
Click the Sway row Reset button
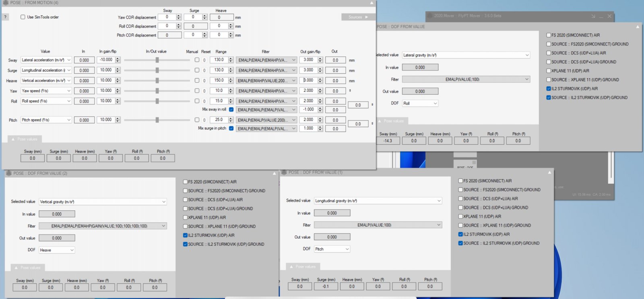204,60
